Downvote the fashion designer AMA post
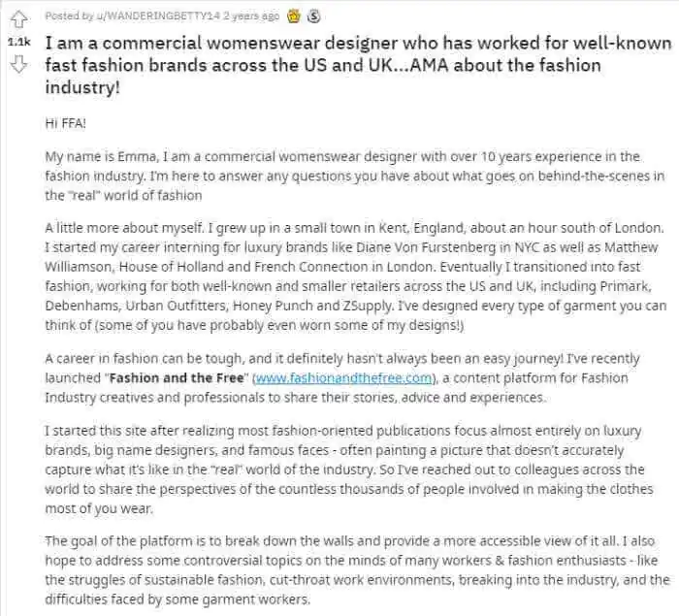Viewport: 679px width, 616px height. pyautogui.click(x=18, y=65)
